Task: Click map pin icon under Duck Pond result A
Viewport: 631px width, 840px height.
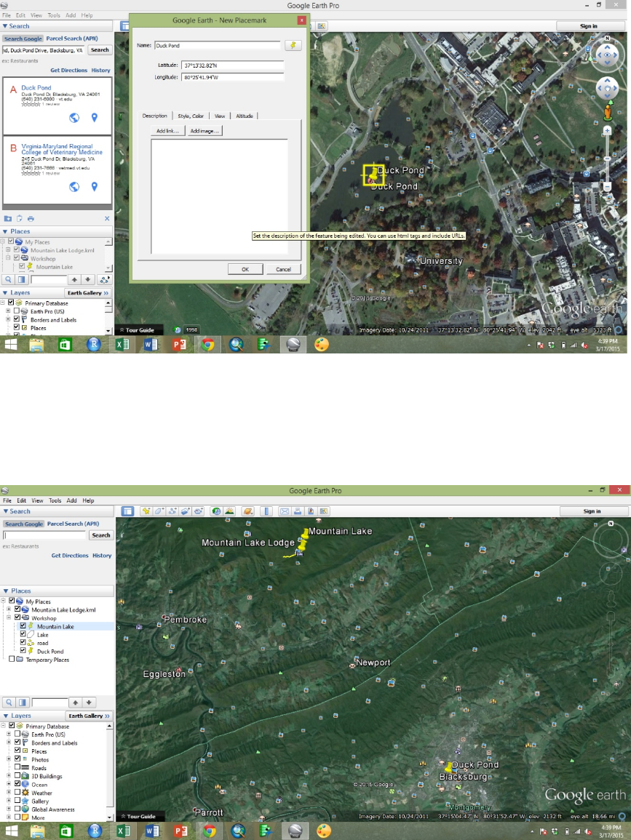Action: (x=95, y=118)
